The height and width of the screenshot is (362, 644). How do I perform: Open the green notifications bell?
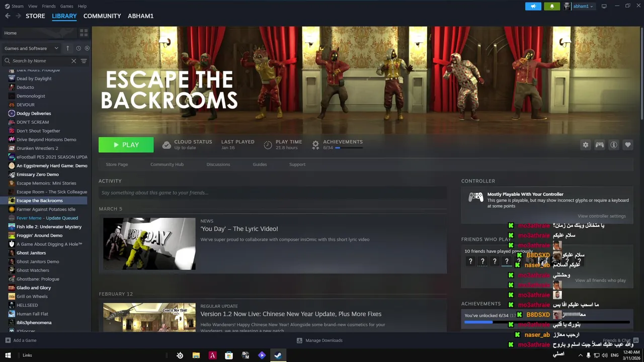[x=552, y=6]
